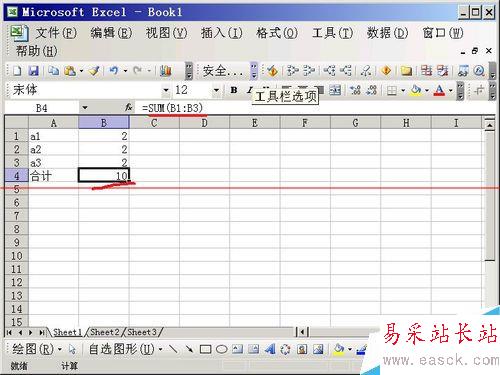Select the Format Painter brush icon
The image size is (500, 375).
point(95,71)
